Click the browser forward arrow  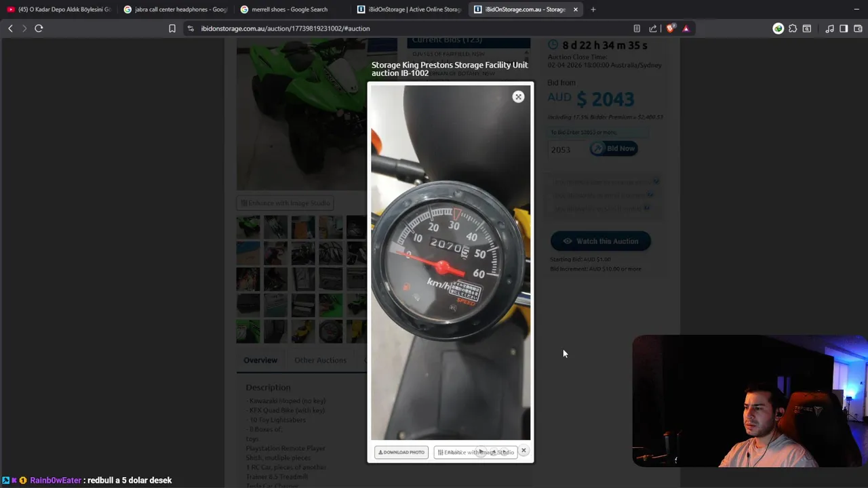[24, 28]
